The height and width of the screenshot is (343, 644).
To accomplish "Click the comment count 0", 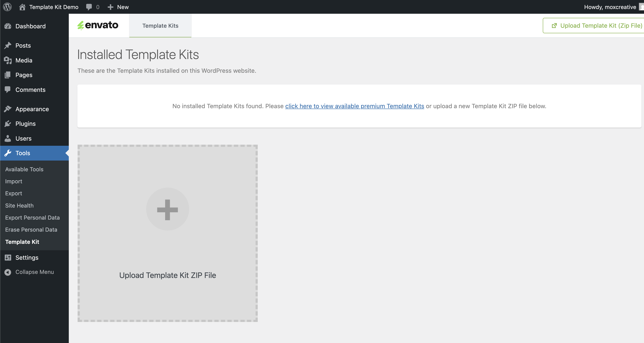I will click(98, 7).
